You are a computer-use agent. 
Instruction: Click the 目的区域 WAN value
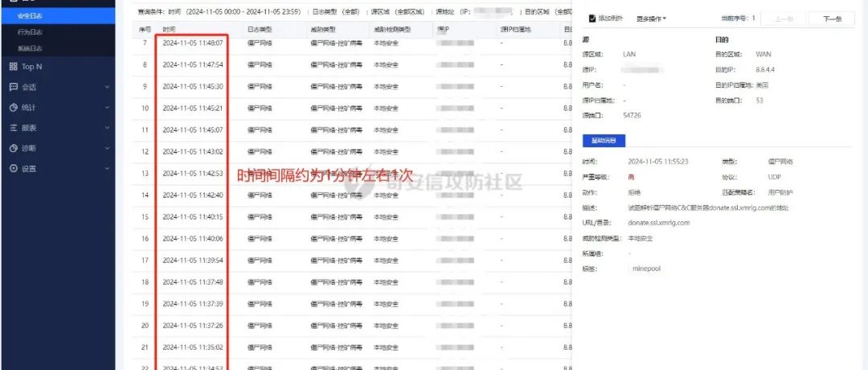(x=764, y=54)
